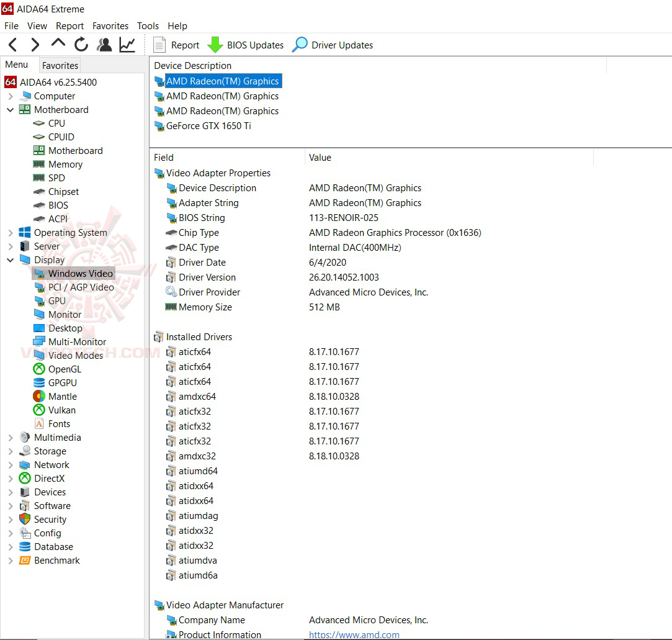Open the user profile toolbar icon
Screen dimensions: 672x640
[x=104, y=45]
